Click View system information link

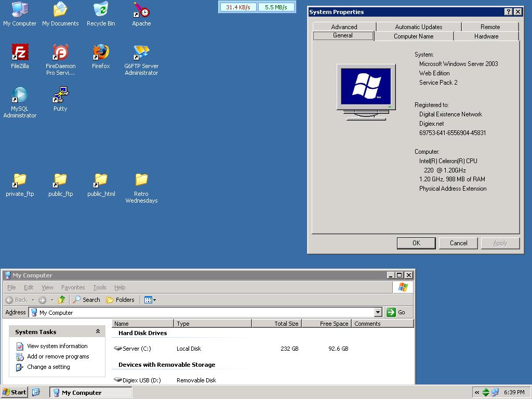tap(57, 345)
